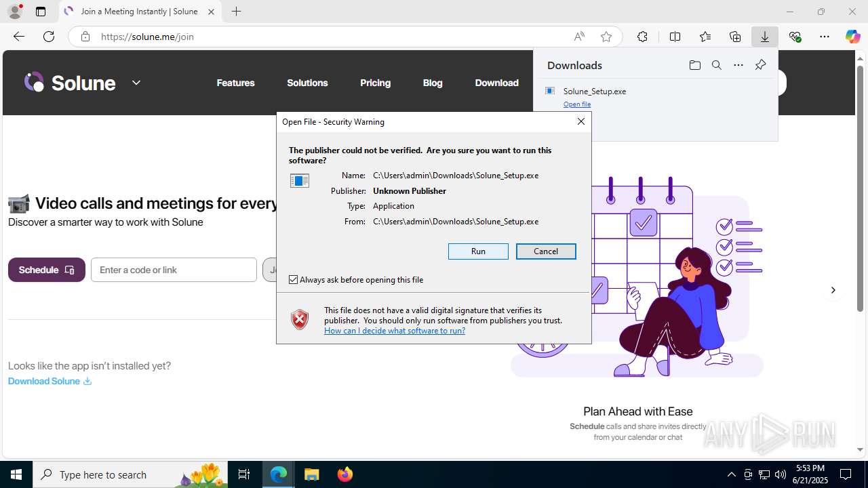
Task: Click Run in the security warning dialog
Action: tap(478, 251)
